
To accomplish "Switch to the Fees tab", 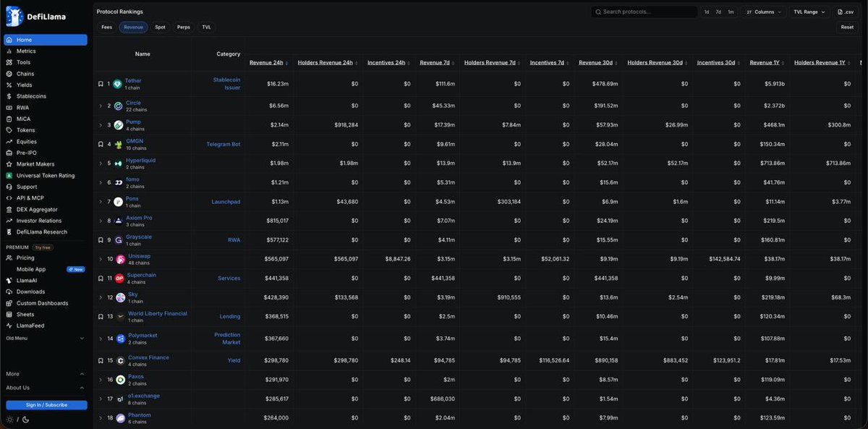I will click(107, 27).
